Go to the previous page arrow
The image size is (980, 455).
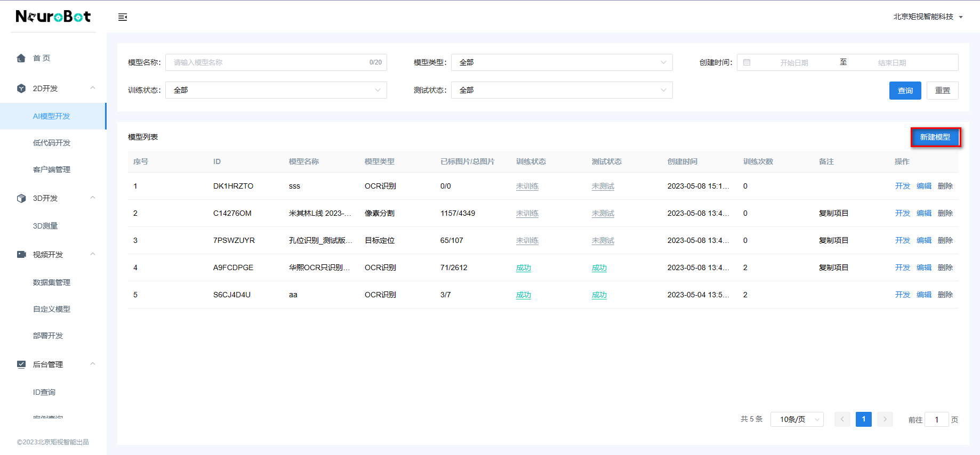[x=842, y=419]
